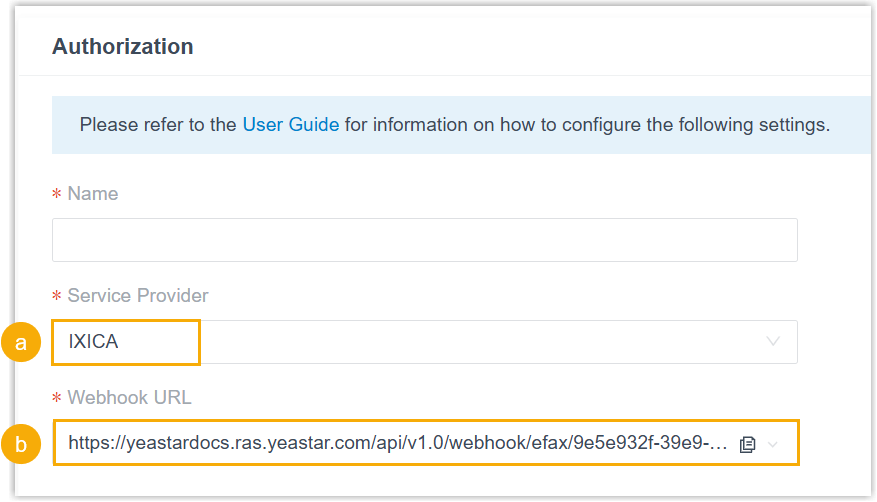Click the orange callout marker labeled b
Image resolution: width=877 pixels, height=502 pixels.
point(20,444)
